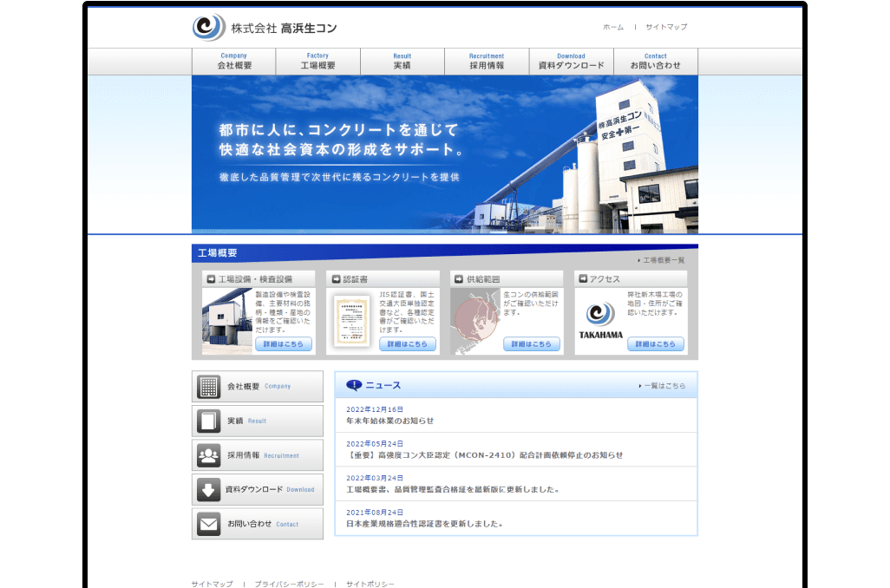Click the 株式会社 高浜生コン company name
Viewport: 890px width, 588px height.
pyautogui.click(x=284, y=29)
